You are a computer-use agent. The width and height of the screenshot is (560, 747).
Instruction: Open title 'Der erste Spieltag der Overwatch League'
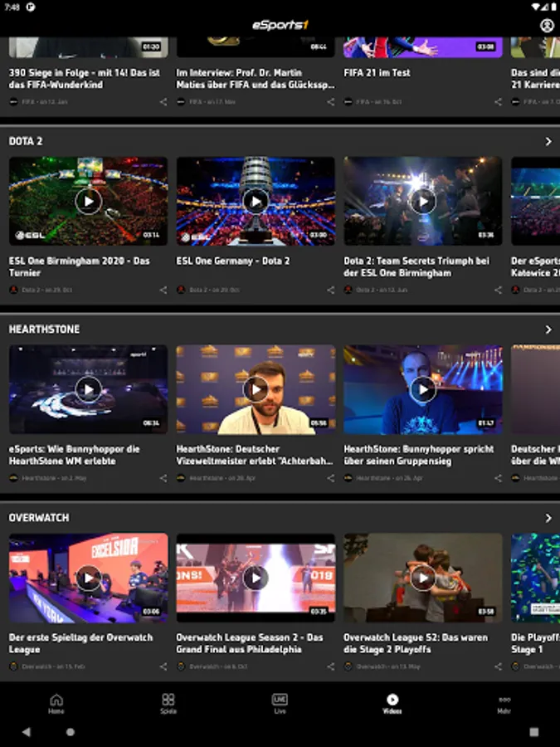tap(80, 643)
